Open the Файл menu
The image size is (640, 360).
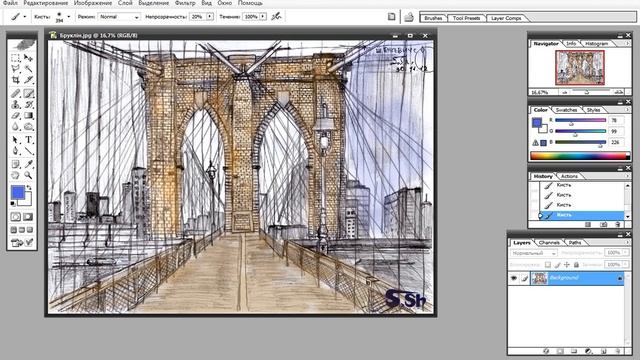click(x=10, y=3)
